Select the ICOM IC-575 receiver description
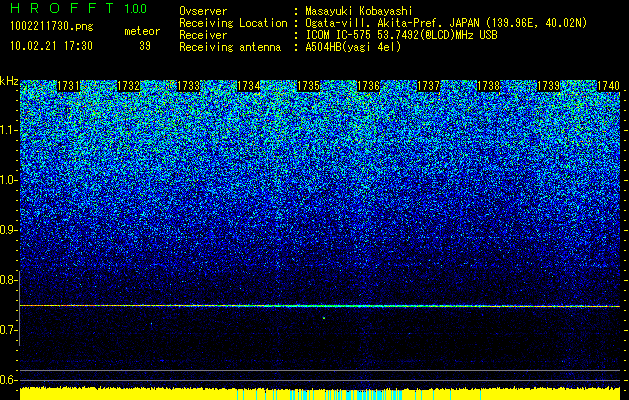 pos(401,35)
